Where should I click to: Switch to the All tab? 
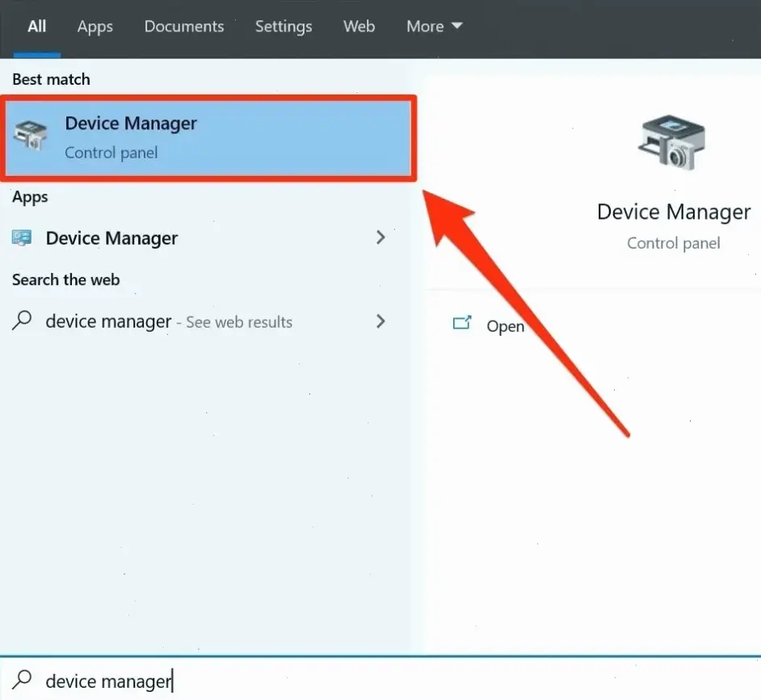tap(36, 27)
